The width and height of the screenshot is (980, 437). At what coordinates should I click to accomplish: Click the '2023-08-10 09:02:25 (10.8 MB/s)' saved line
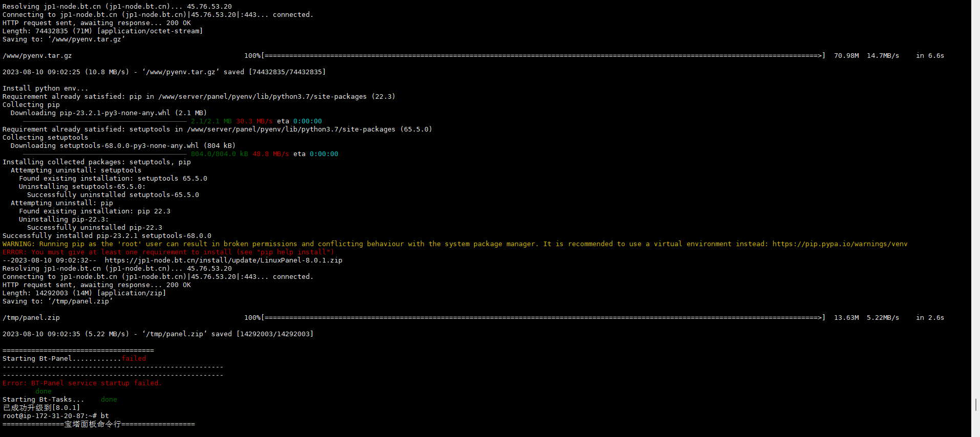pos(164,72)
